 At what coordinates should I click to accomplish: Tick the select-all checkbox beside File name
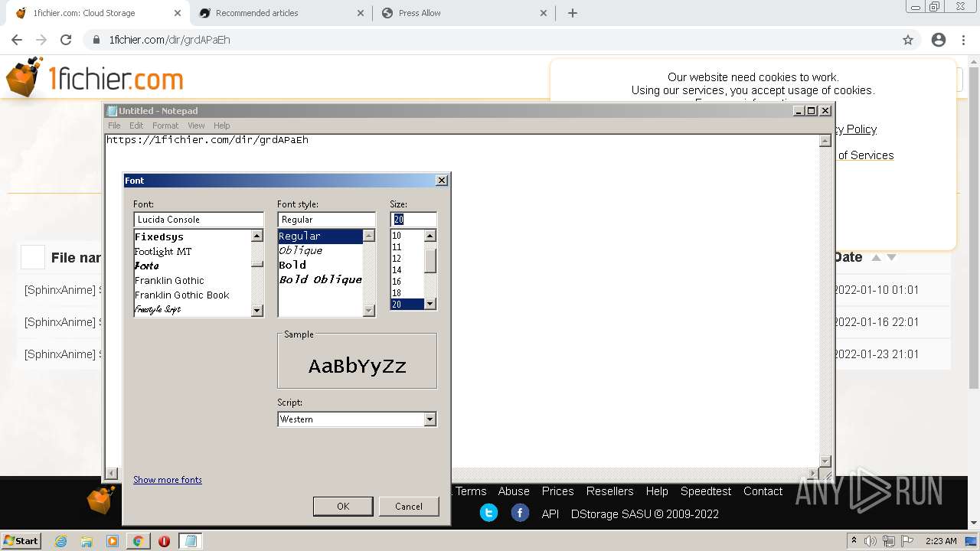click(33, 257)
